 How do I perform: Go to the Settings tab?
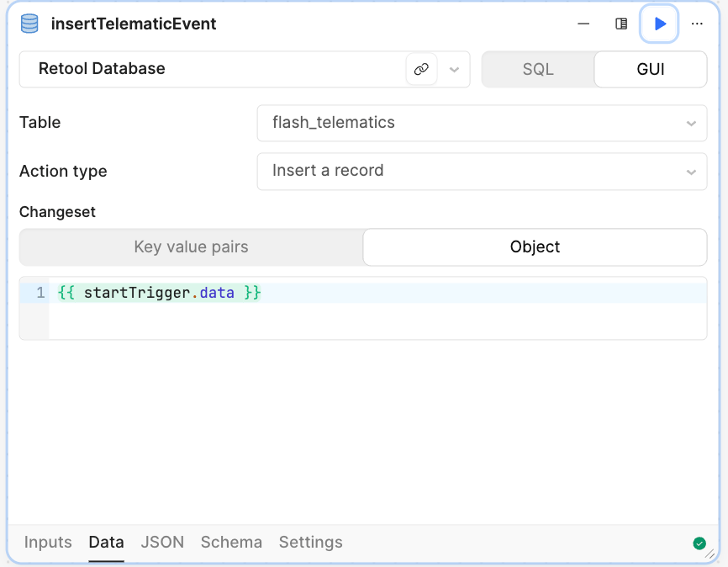[310, 543]
